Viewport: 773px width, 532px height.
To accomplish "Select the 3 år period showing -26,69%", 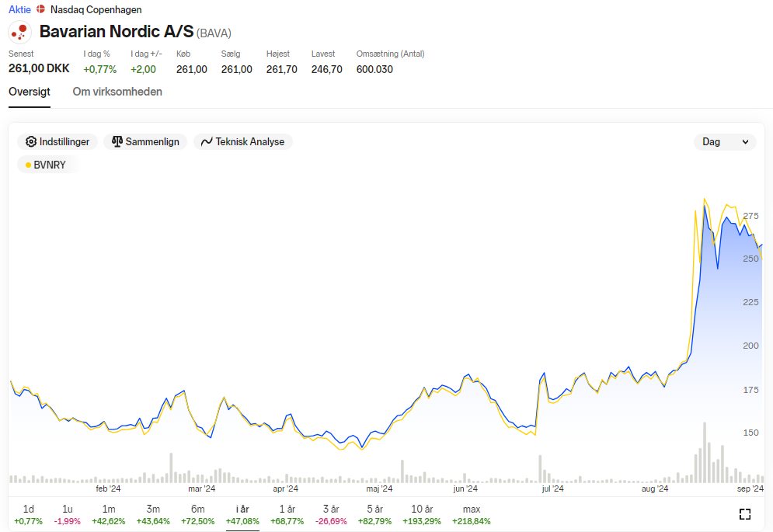I will [331, 515].
